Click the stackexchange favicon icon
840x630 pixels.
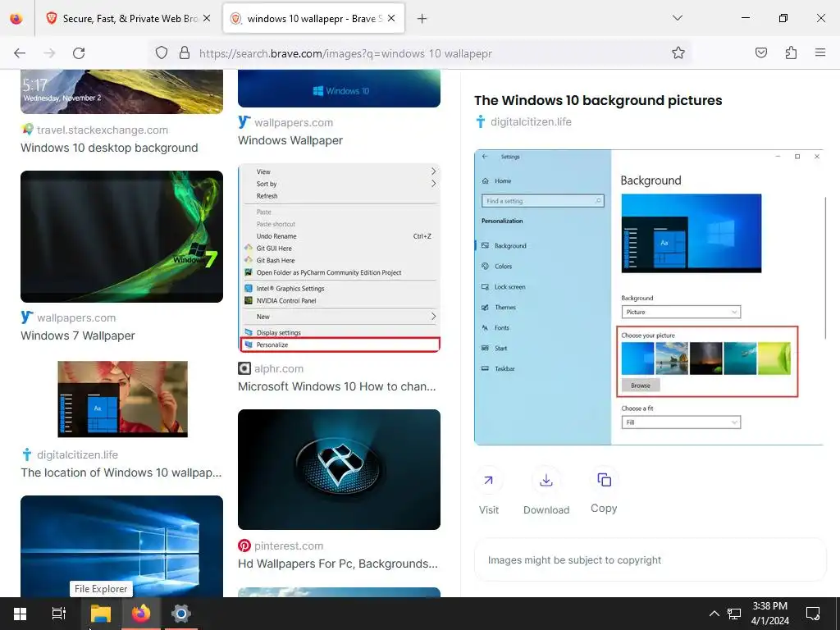(27, 130)
